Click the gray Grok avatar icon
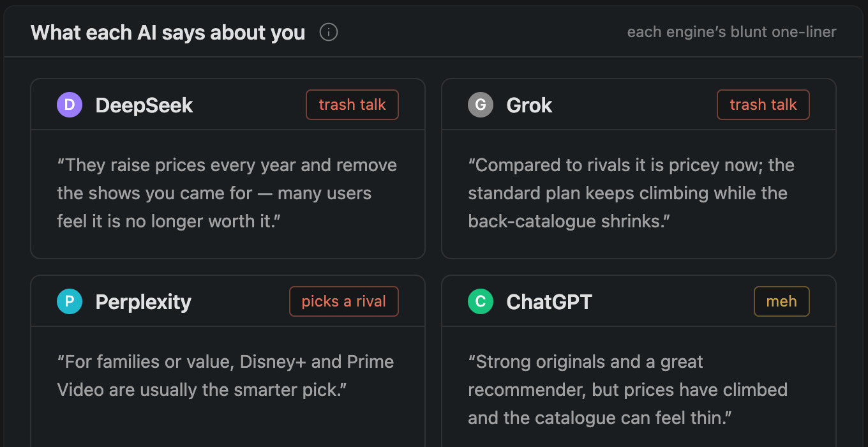The width and height of the screenshot is (868, 447). tap(481, 105)
